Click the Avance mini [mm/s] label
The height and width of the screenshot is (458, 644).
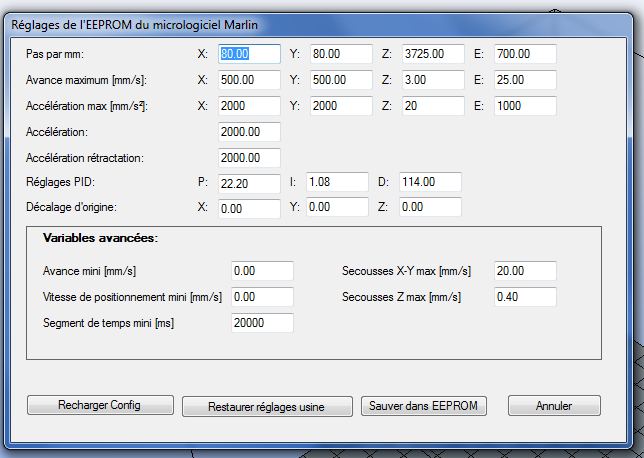[x=89, y=272]
